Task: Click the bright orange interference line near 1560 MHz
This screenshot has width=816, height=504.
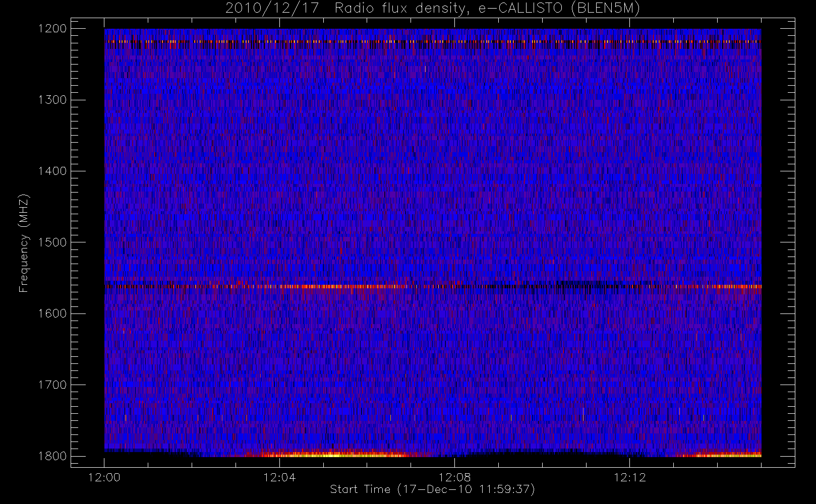Action: point(433,286)
